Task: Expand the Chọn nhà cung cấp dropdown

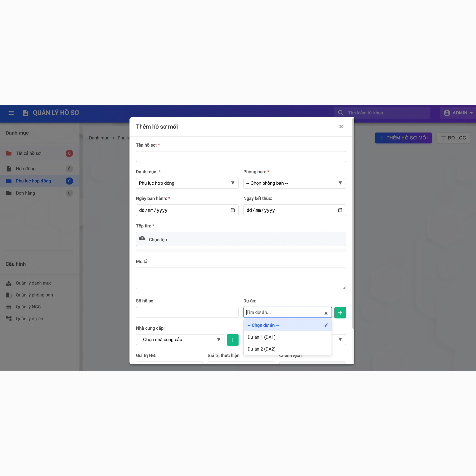Action: 180,340
